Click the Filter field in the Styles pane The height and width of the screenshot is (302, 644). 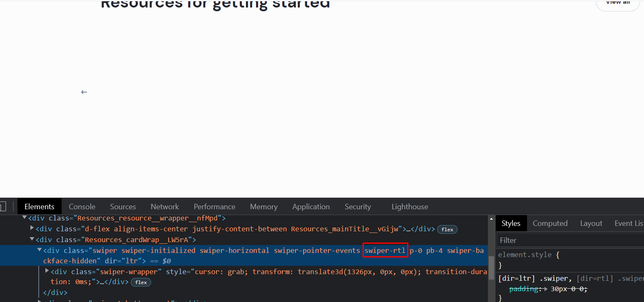(541, 240)
